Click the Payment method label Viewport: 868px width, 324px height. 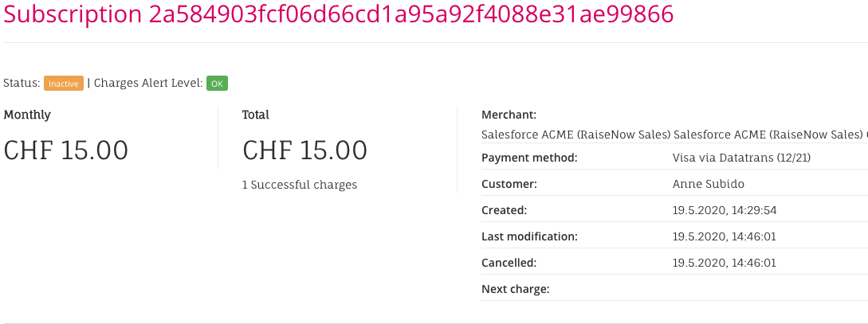529,158
